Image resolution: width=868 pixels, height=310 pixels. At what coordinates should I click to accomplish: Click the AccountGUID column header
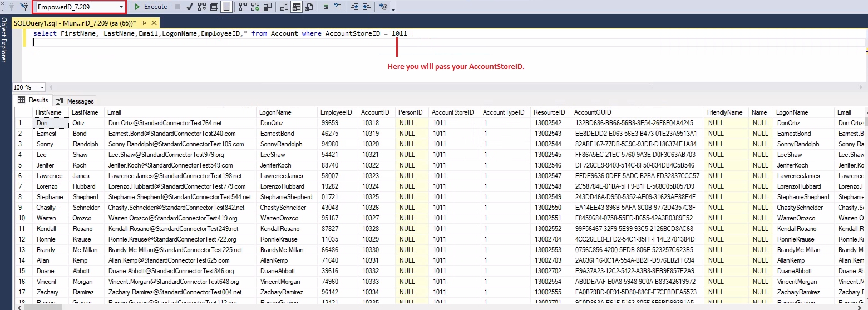click(637, 112)
